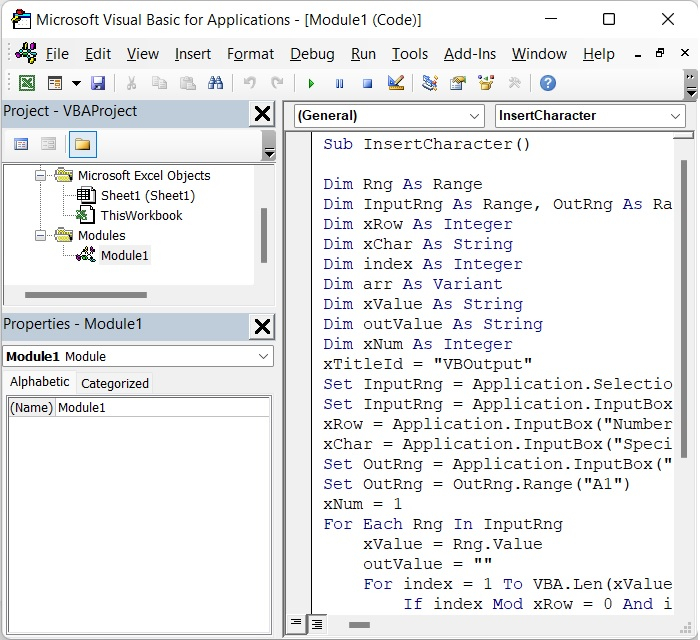Switch to Full Module View button
Image resolution: width=700 pixels, height=640 pixels.
[316, 623]
